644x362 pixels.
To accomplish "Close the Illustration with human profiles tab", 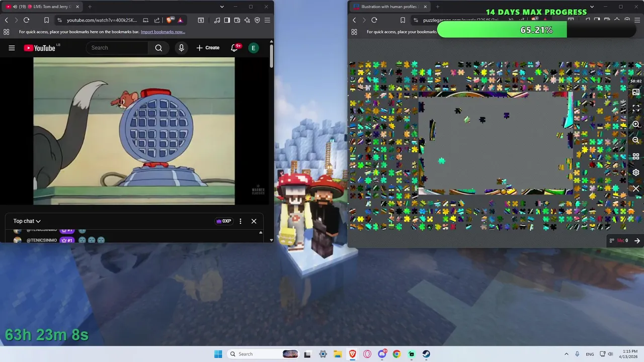I will coord(425,7).
